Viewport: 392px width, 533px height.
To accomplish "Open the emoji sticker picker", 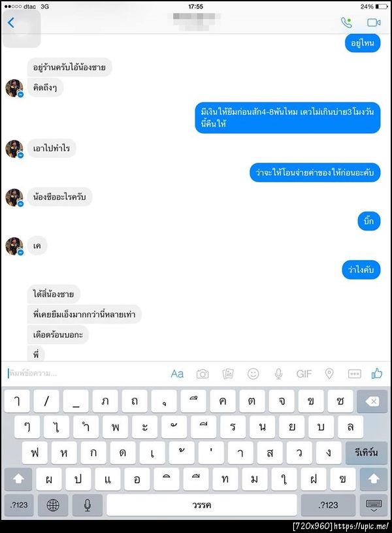I will click(253, 374).
